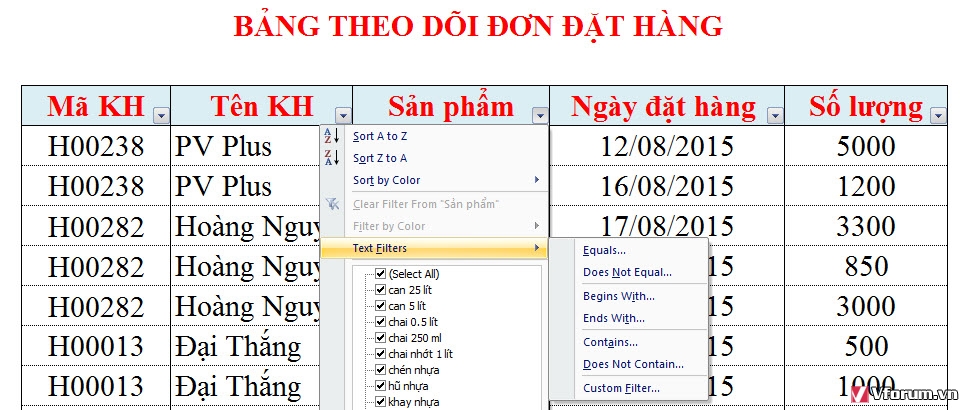
Task: Expand the Filter by Color submenu arrow
Action: pyautogui.click(x=536, y=226)
